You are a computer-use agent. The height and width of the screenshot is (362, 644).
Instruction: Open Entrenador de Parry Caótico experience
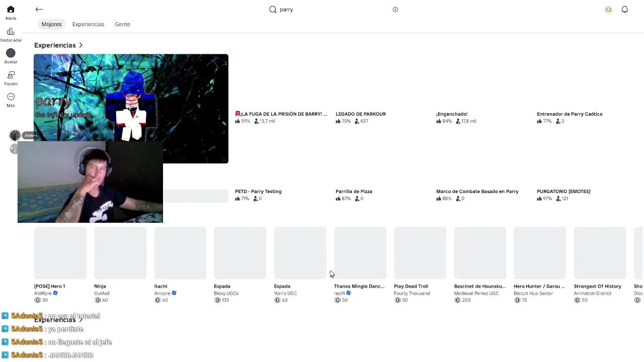[x=570, y=114]
